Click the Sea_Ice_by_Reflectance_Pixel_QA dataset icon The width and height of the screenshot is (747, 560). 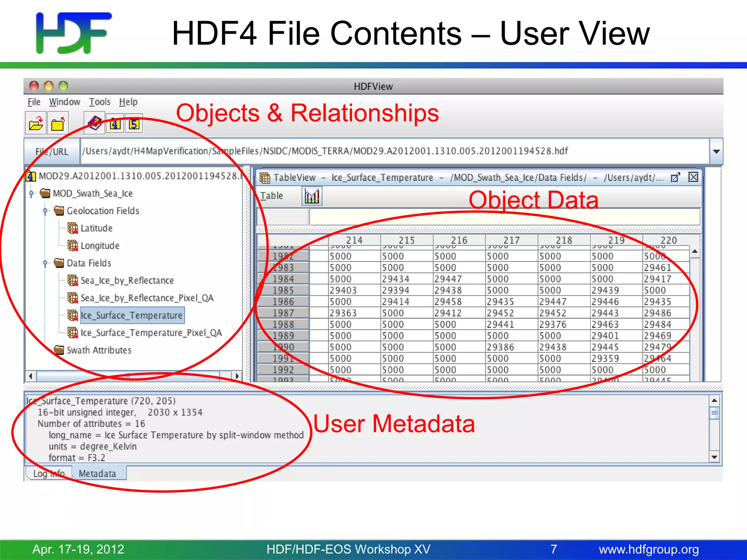[x=73, y=298]
